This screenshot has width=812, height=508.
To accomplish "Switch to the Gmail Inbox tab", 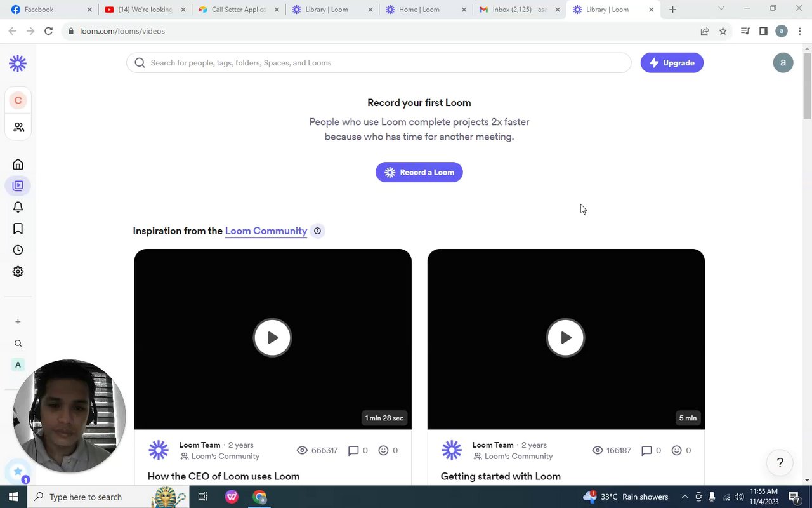I will pos(519,10).
